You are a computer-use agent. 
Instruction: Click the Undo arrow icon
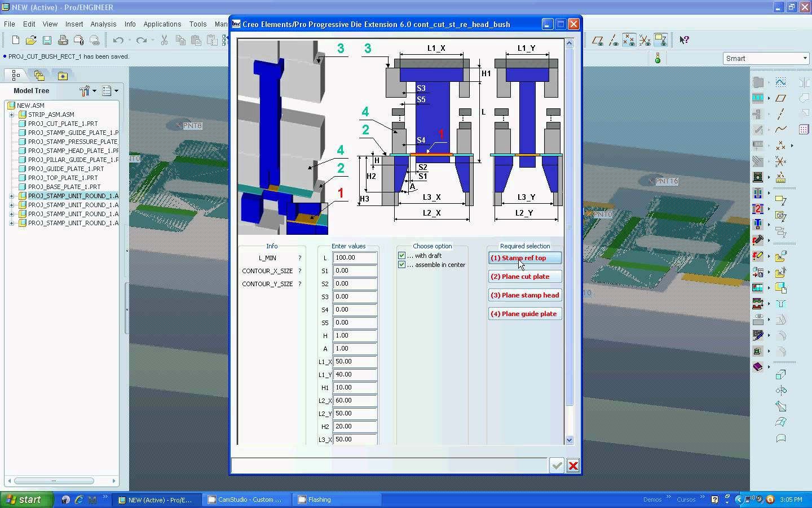118,40
